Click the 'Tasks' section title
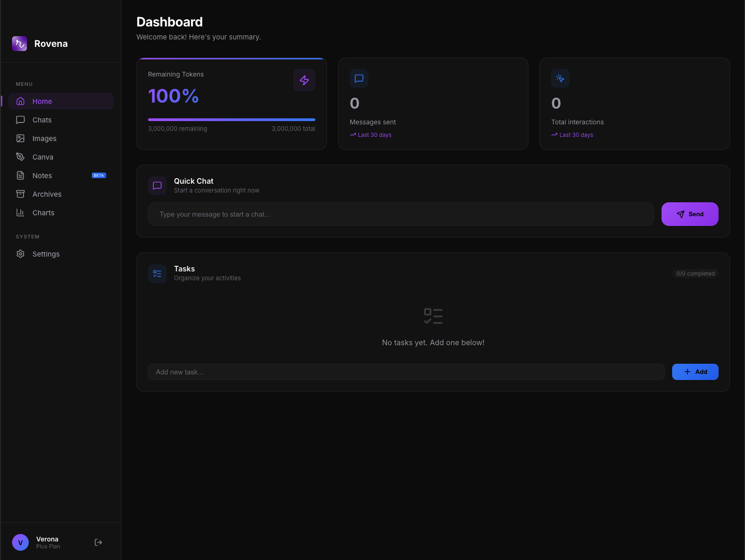Screen dimensions: 745x560 pos(185,269)
